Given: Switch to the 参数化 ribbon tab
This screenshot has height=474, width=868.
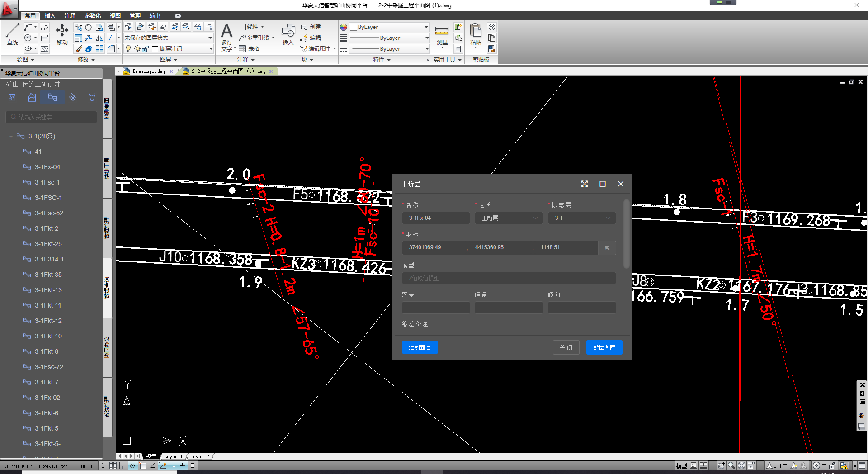Looking at the screenshot, I should (x=93, y=15).
